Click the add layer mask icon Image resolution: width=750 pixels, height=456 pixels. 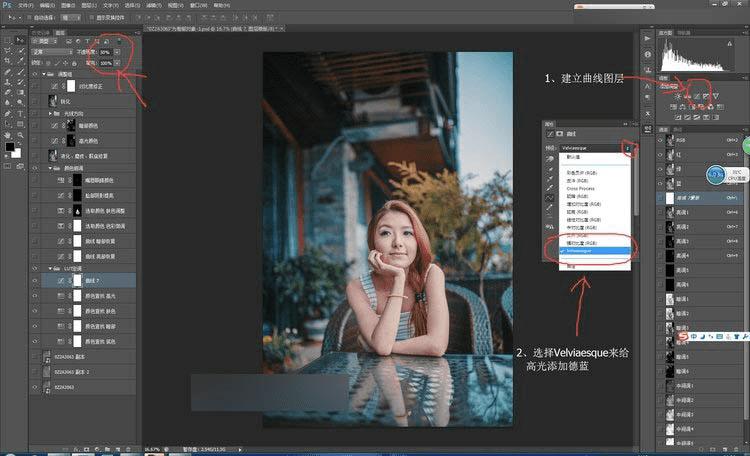click(x=87, y=449)
